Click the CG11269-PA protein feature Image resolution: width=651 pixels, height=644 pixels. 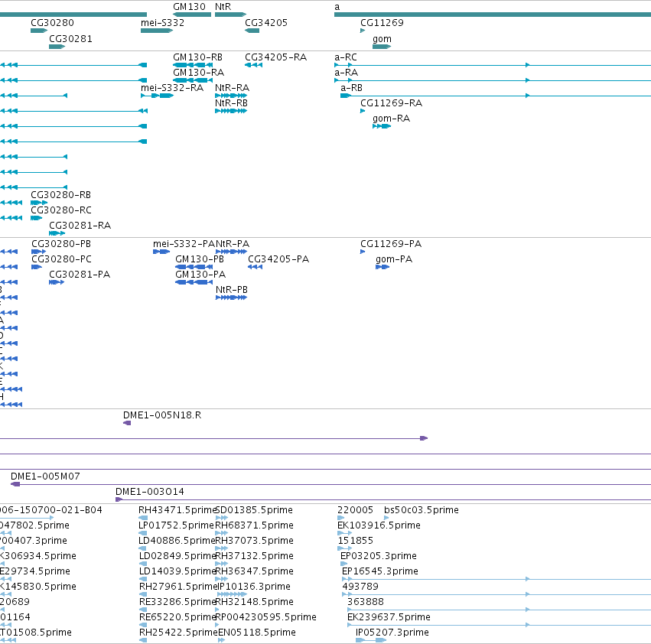click(x=363, y=252)
